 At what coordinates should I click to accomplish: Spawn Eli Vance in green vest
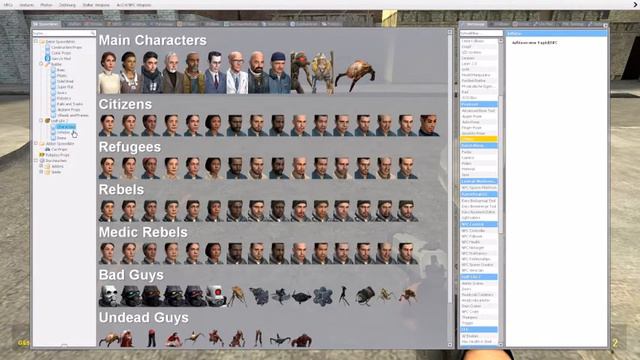[194, 73]
